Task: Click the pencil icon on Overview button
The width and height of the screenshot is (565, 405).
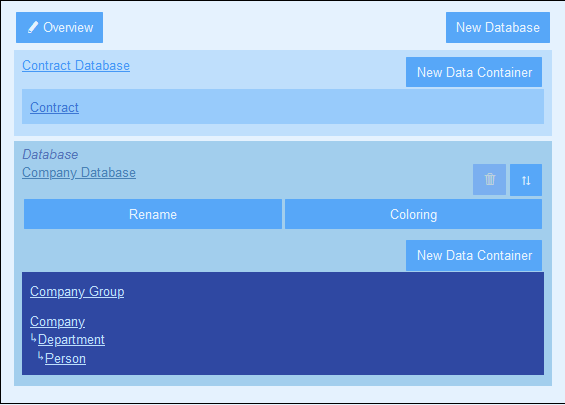Action: click(33, 27)
